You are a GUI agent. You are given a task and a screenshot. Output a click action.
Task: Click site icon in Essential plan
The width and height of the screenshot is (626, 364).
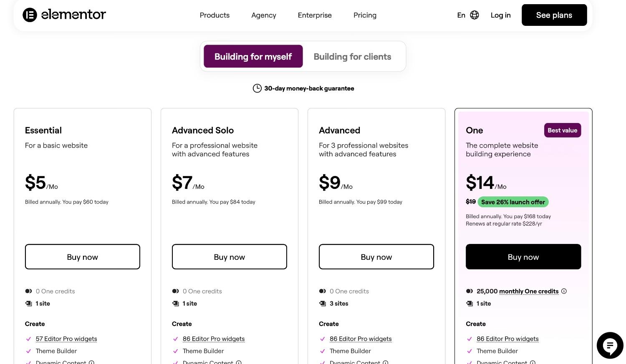click(x=29, y=304)
